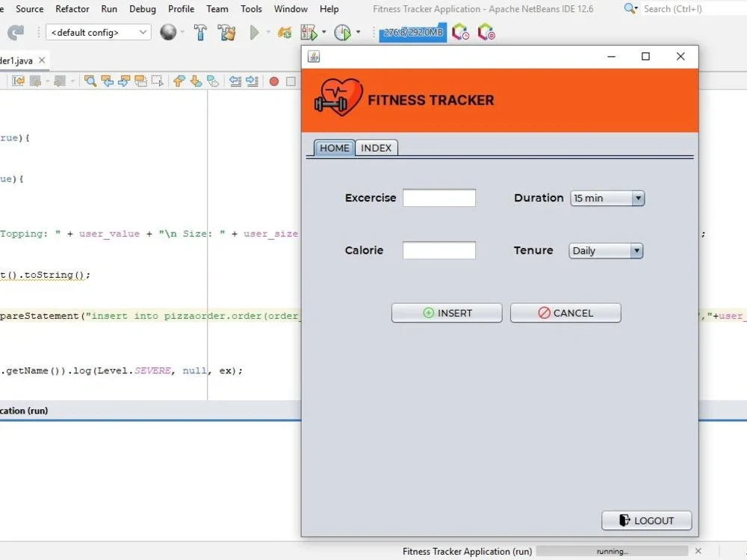This screenshot has height=560, width=747.
Task: Click Shift Line Right icon
Action: tap(252, 81)
